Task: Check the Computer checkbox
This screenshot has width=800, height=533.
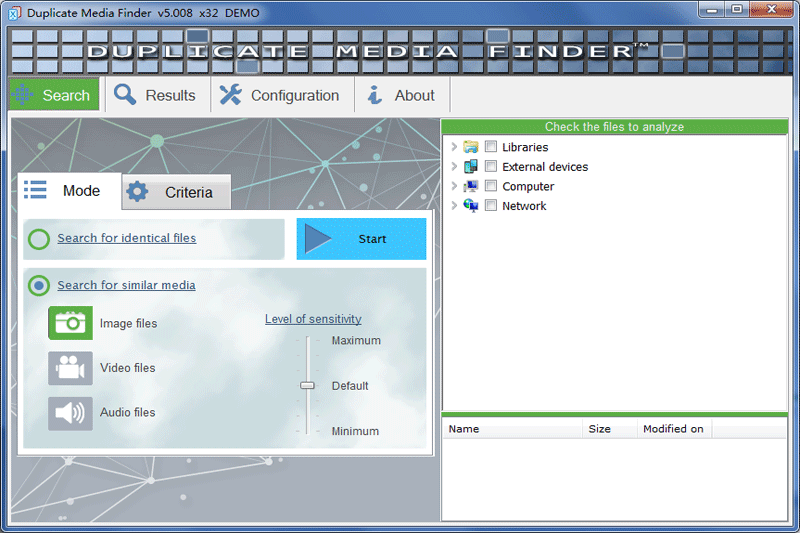Action: 491,186
